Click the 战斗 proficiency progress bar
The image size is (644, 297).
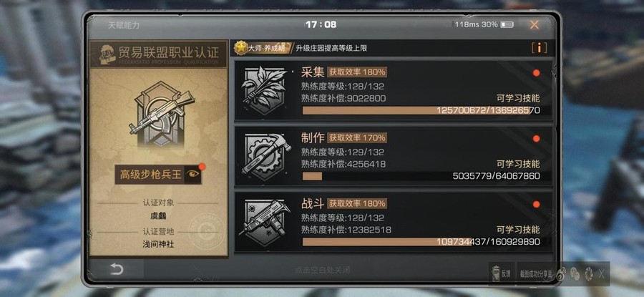point(421,242)
